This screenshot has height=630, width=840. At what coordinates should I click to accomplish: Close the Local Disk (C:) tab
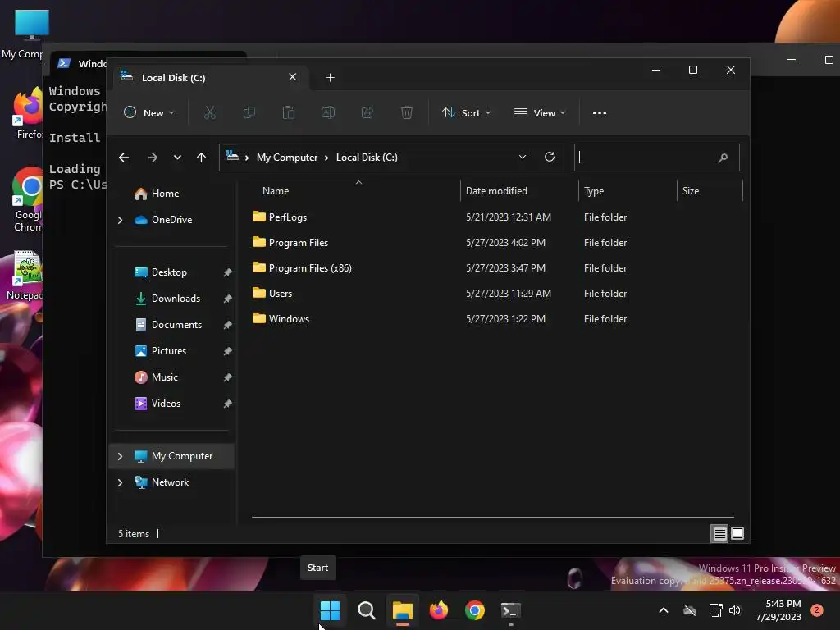tap(293, 77)
